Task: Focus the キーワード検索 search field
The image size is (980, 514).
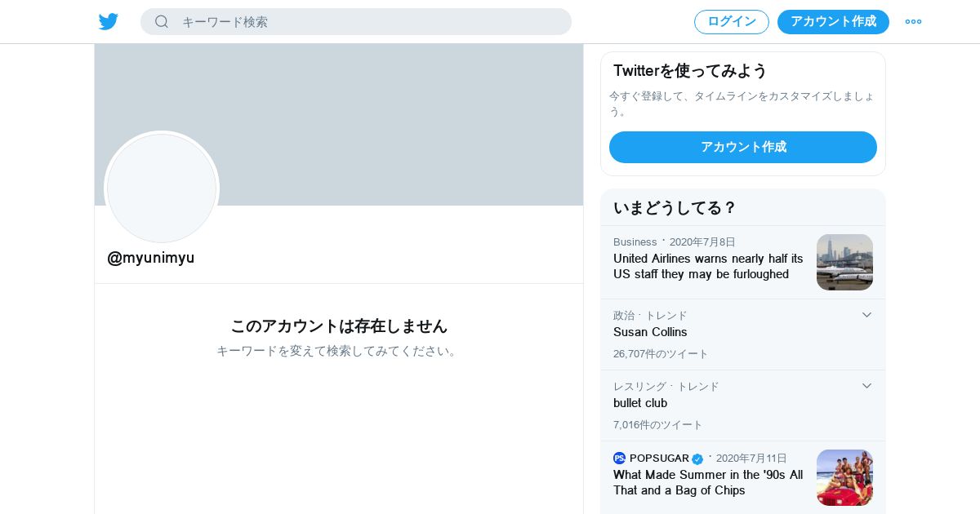Action: click(x=356, y=22)
